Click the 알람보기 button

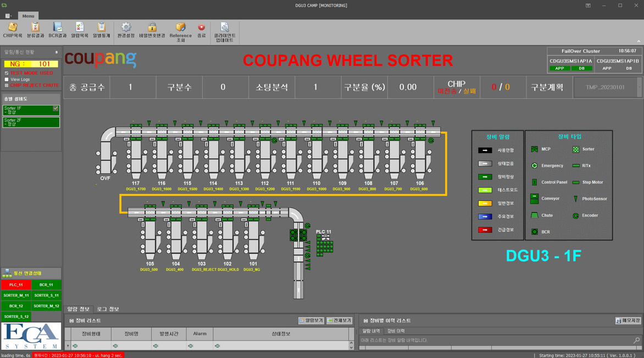click(311, 320)
